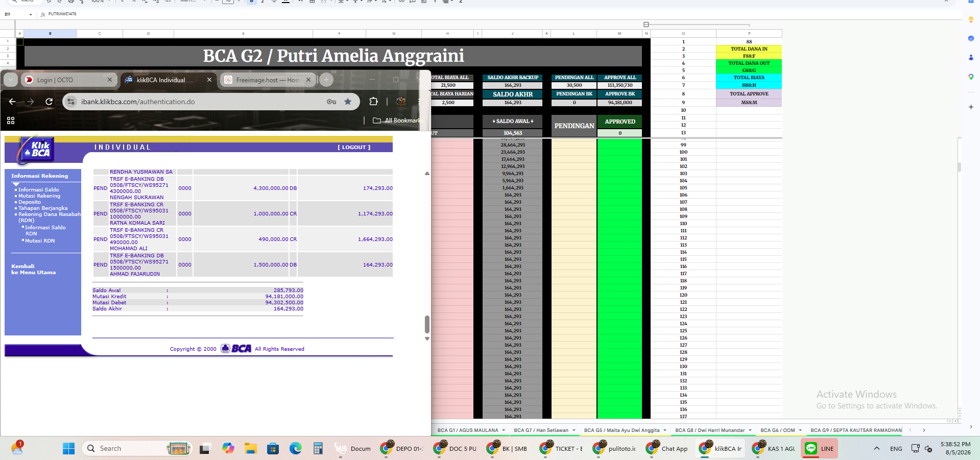Select the yellow TOTAL DANA IN cell
Viewport: 980px width, 460px height.
point(749,49)
